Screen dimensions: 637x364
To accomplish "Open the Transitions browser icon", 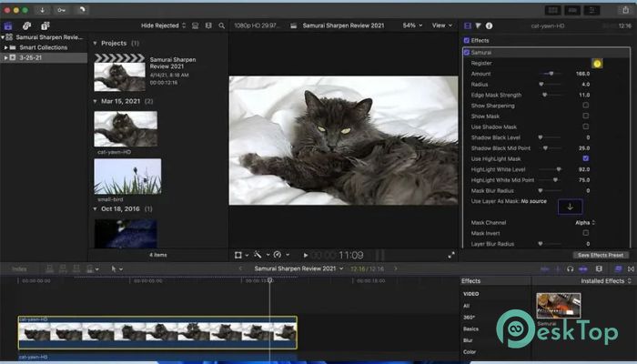I will coord(631,269).
